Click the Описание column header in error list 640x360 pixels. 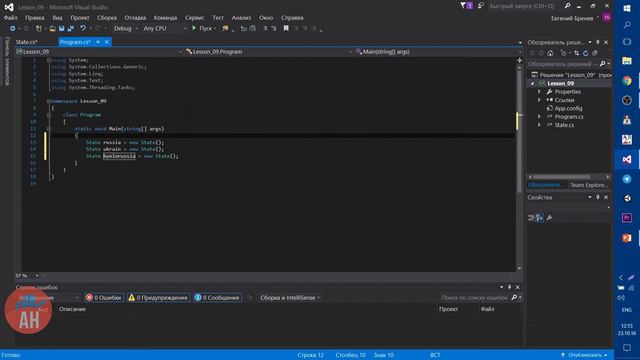pyautogui.click(x=72, y=309)
